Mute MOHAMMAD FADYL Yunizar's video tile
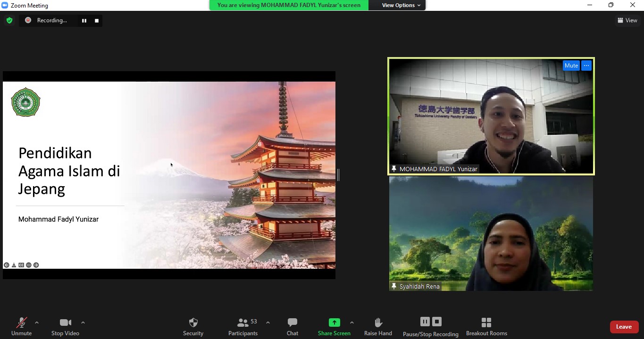Viewport: 644px width, 339px height. click(571, 66)
